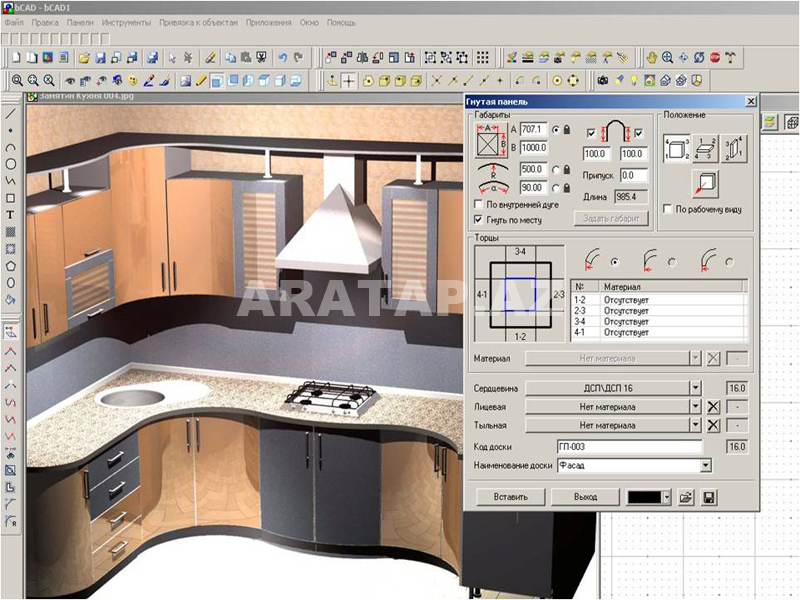Viewport: 800px width, 600px height.
Task: Click the eye view icon
Action: point(70,81)
